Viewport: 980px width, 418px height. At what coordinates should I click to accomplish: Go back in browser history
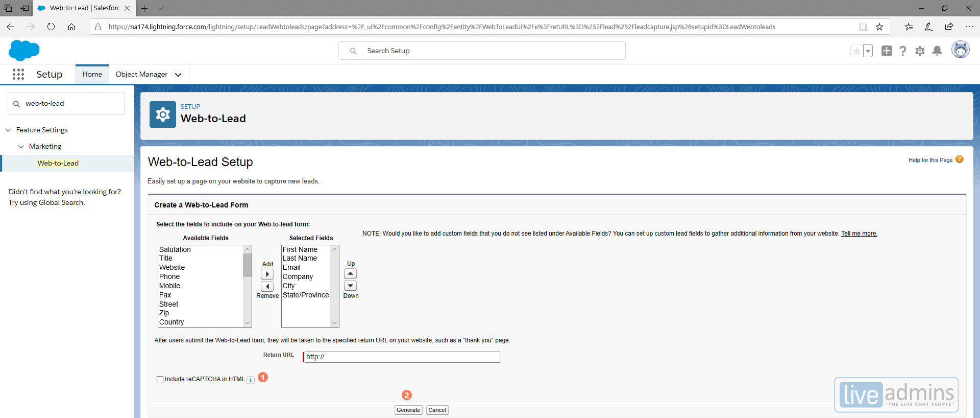coord(11,27)
